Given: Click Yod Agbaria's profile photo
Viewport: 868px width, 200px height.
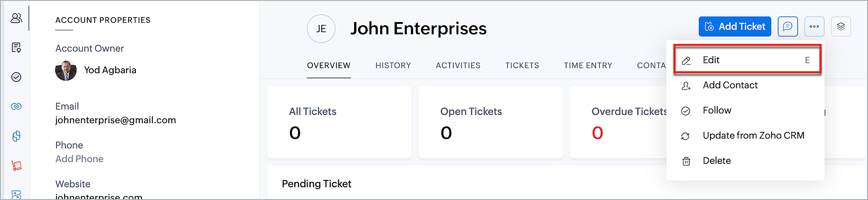Looking at the screenshot, I should coord(66,70).
